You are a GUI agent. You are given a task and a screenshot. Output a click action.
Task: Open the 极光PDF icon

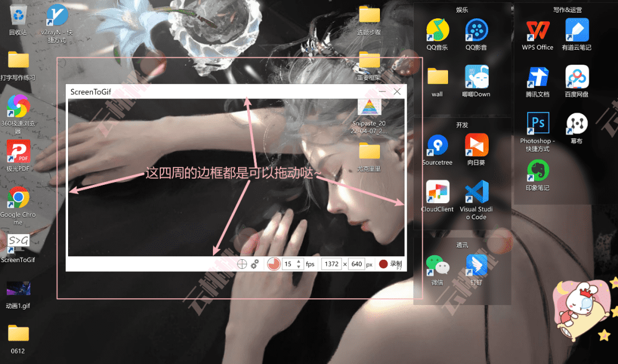click(18, 151)
